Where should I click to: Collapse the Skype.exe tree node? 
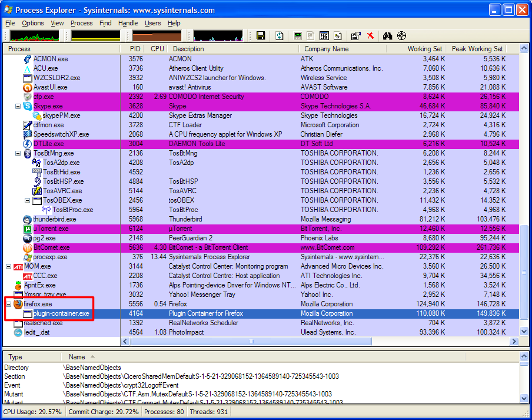pos(18,106)
